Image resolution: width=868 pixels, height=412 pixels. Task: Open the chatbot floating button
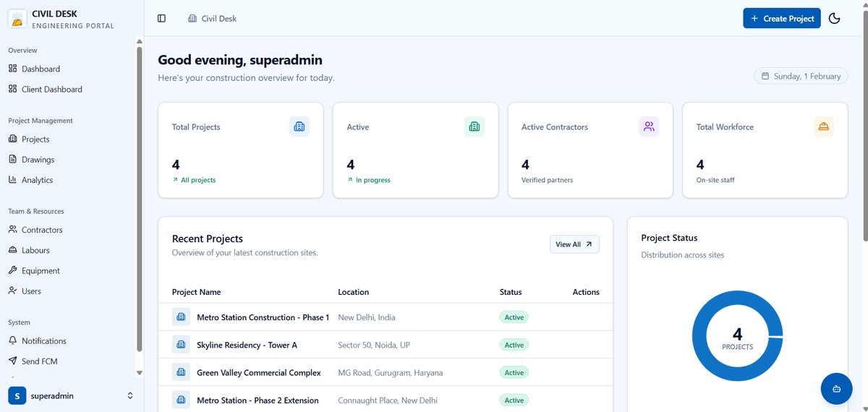tap(836, 389)
